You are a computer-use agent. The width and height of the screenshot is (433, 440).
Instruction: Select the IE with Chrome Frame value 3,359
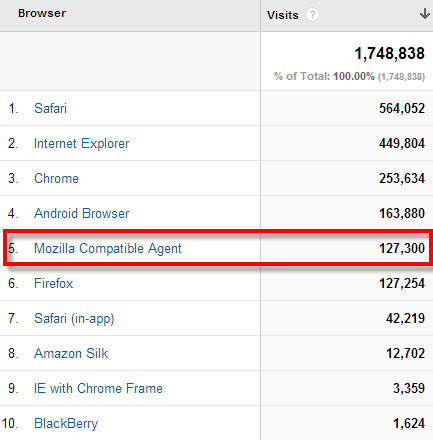pos(409,388)
